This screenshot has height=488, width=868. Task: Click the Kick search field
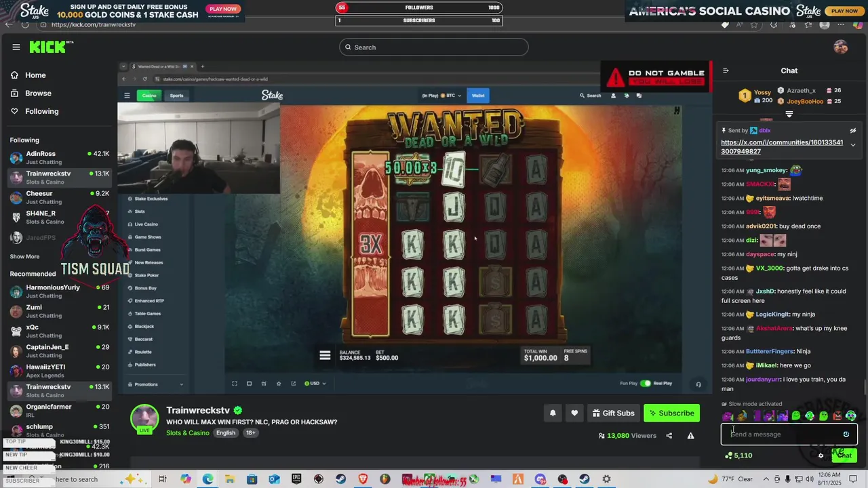[434, 47]
